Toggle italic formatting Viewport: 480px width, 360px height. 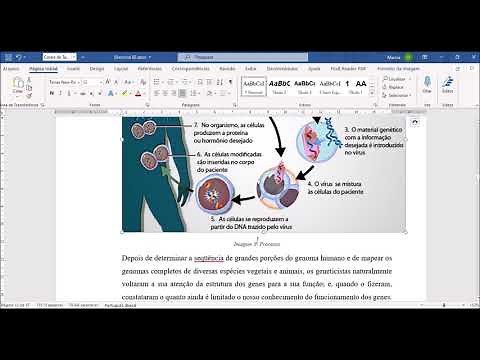pos(60,93)
